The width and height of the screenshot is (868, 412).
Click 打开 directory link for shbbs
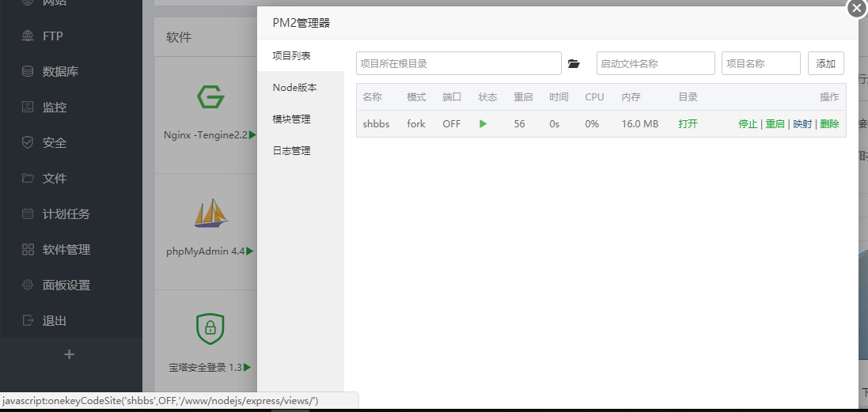click(x=688, y=124)
